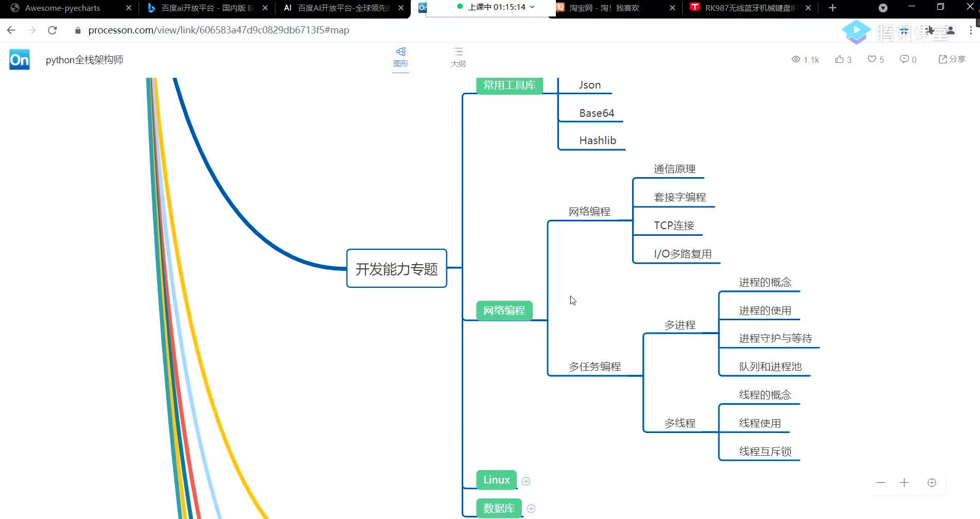Select the 线程互斥锁 node
980x519 pixels.
click(765, 452)
